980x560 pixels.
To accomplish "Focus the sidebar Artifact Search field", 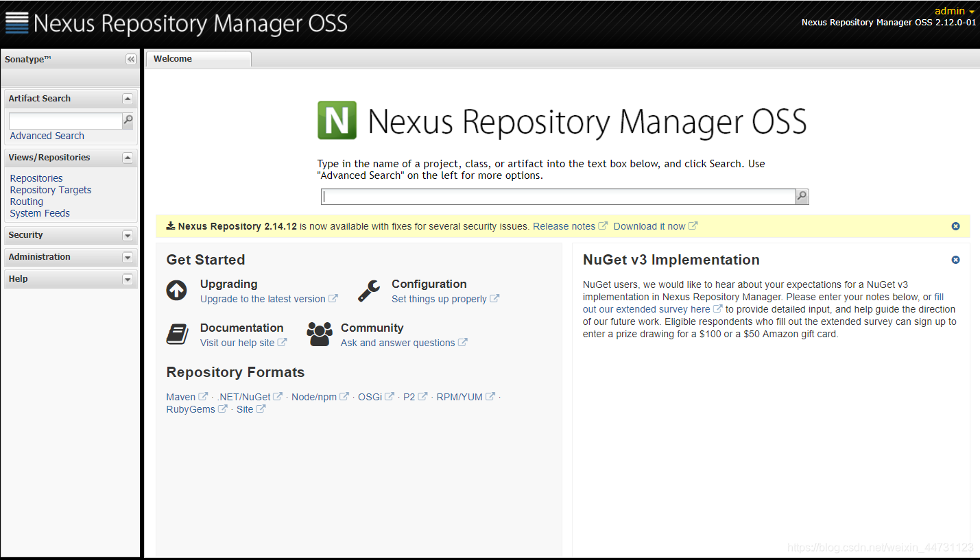I will pyautogui.click(x=65, y=121).
